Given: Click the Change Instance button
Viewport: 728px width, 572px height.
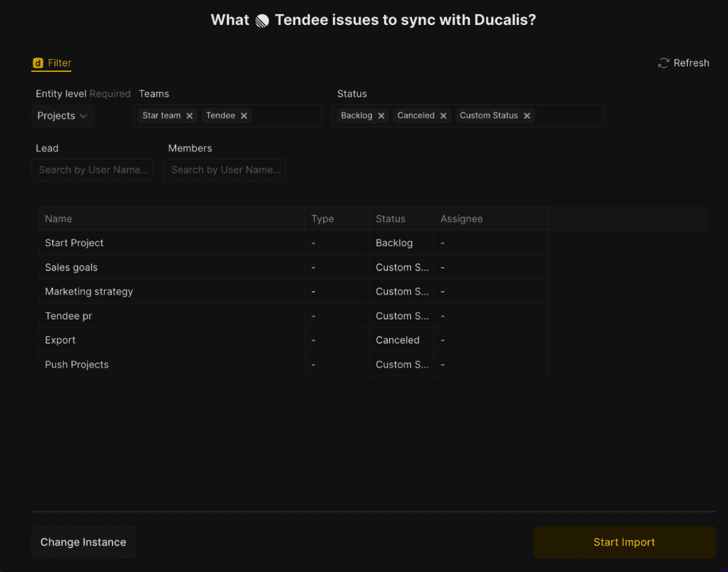Looking at the screenshot, I should coord(83,542).
